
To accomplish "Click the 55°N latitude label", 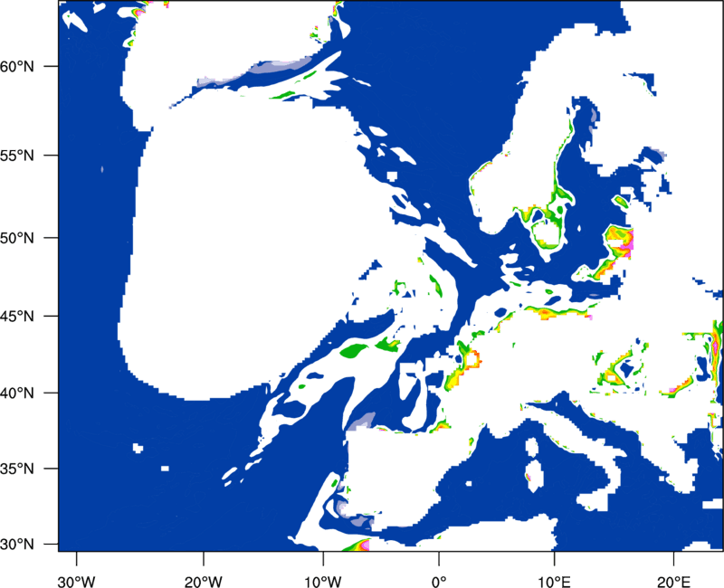I will 17,156.
